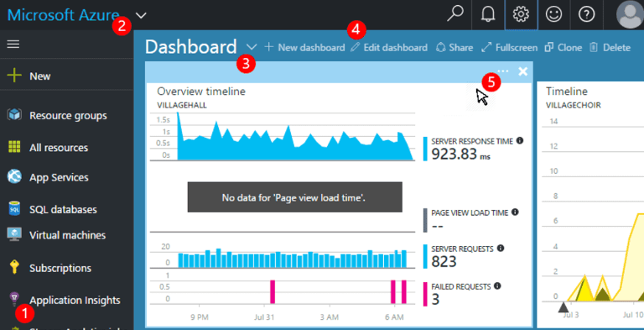644x330 pixels.
Task: Click the Server Requests info icon
Action: (501, 248)
